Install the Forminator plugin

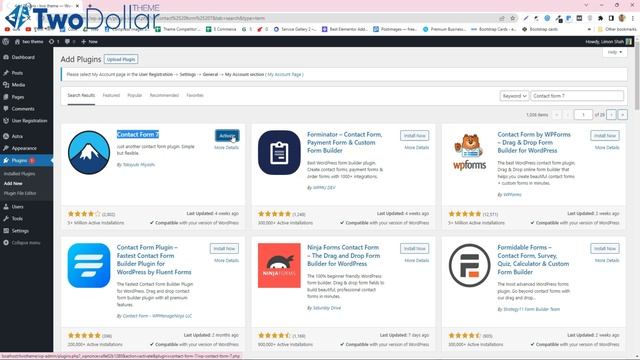pos(414,136)
